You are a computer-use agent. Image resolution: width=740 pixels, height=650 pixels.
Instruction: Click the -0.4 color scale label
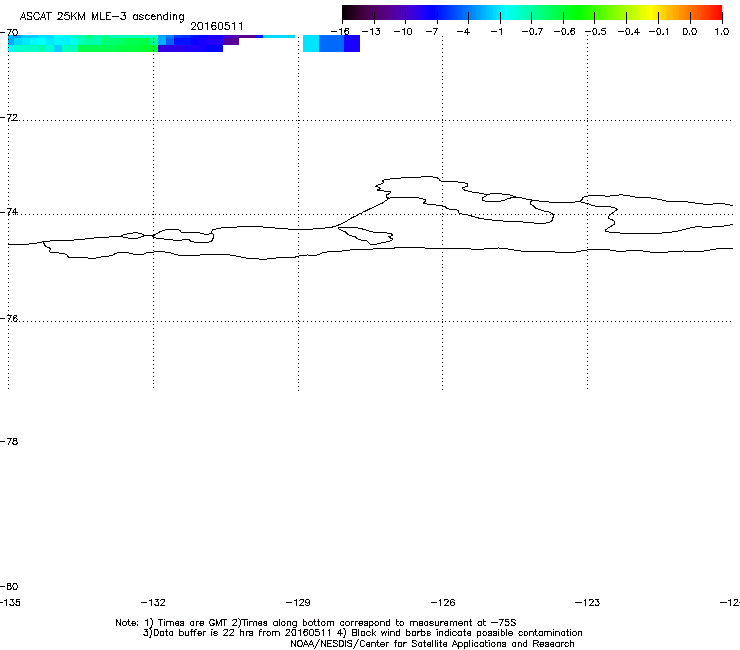629,32
